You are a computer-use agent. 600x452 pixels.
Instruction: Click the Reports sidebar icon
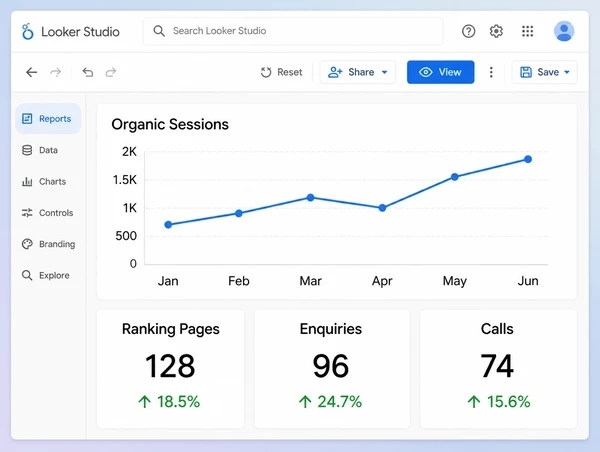[27, 119]
